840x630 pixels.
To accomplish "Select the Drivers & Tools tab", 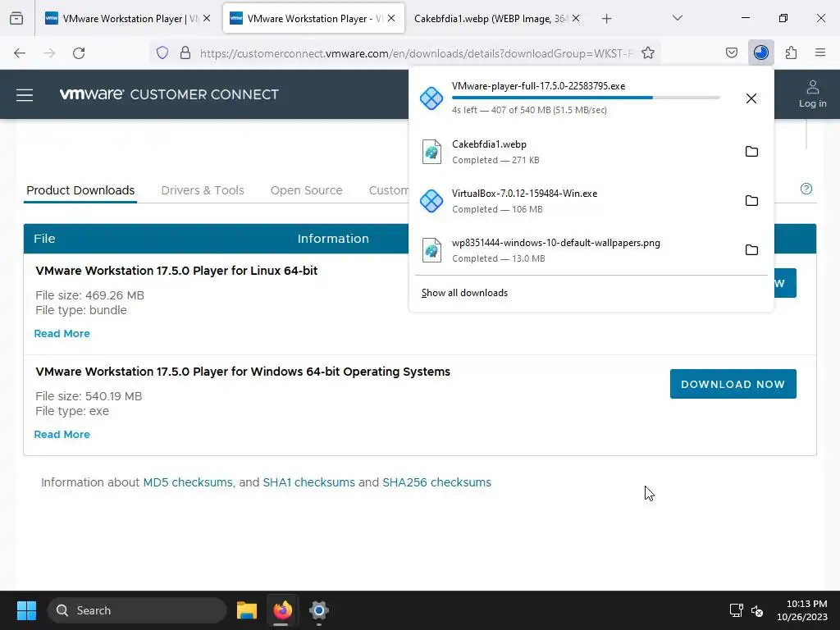I will point(203,190).
